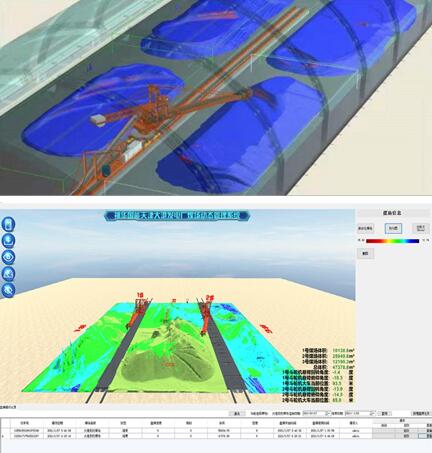
Task: Click the right button in the coal pile info panel
Action: [x=421, y=228]
